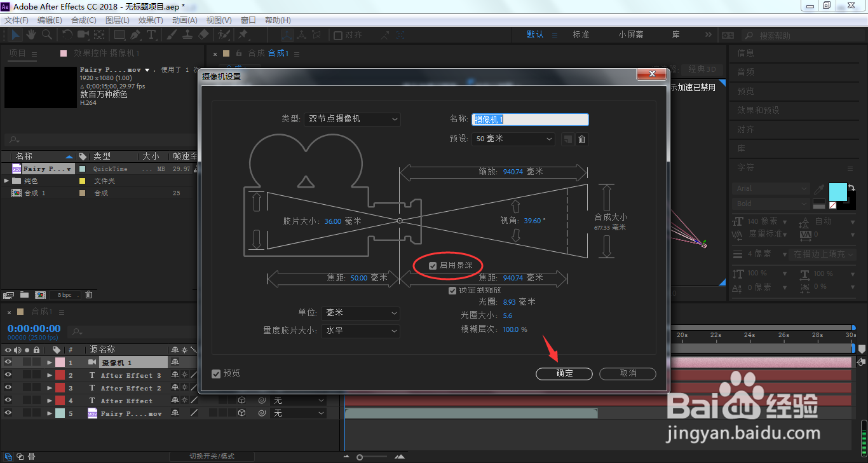The height and width of the screenshot is (463, 868).
Task: Click Interpret Footage icon in Project panel
Action: [9, 295]
